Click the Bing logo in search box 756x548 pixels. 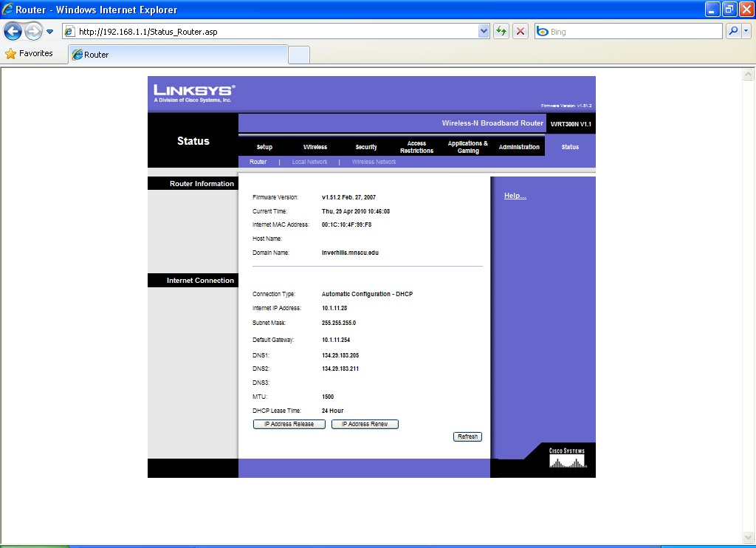pyautogui.click(x=543, y=32)
